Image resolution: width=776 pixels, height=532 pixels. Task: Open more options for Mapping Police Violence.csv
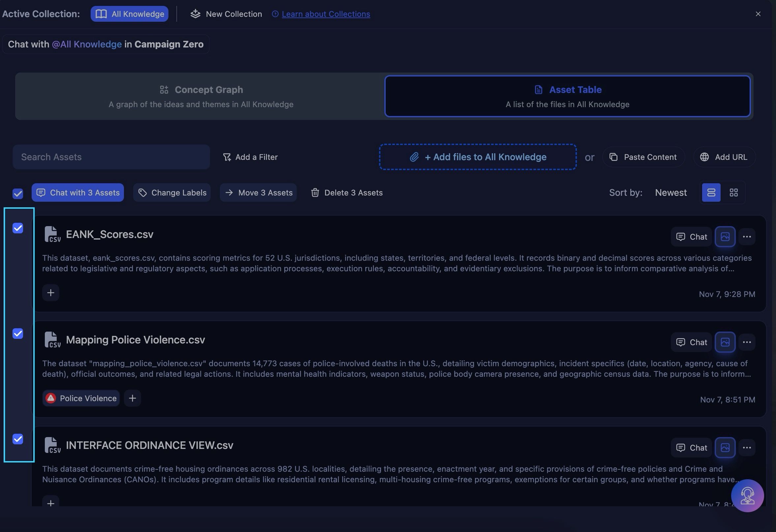coord(747,342)
